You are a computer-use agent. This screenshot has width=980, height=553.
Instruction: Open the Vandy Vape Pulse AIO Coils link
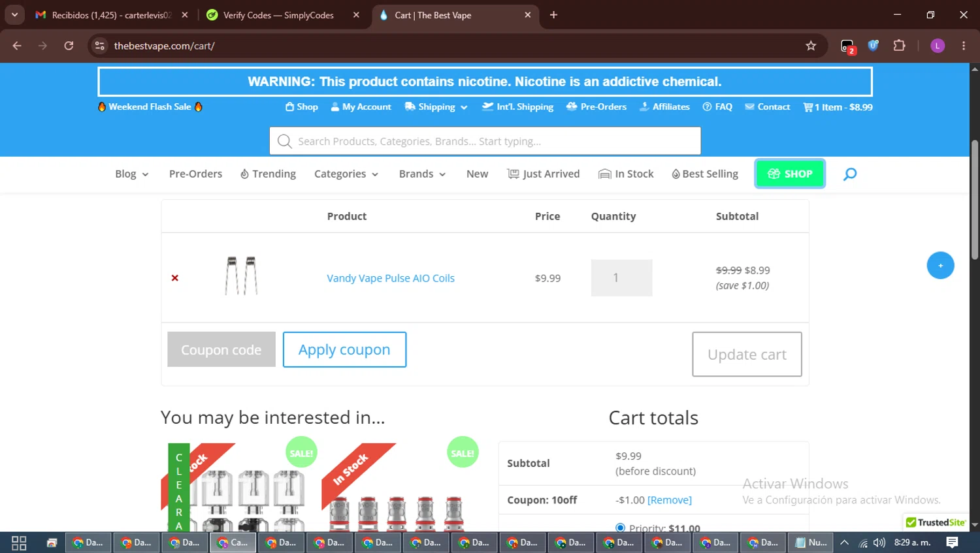pyautogui.click(x=391, y=278)
